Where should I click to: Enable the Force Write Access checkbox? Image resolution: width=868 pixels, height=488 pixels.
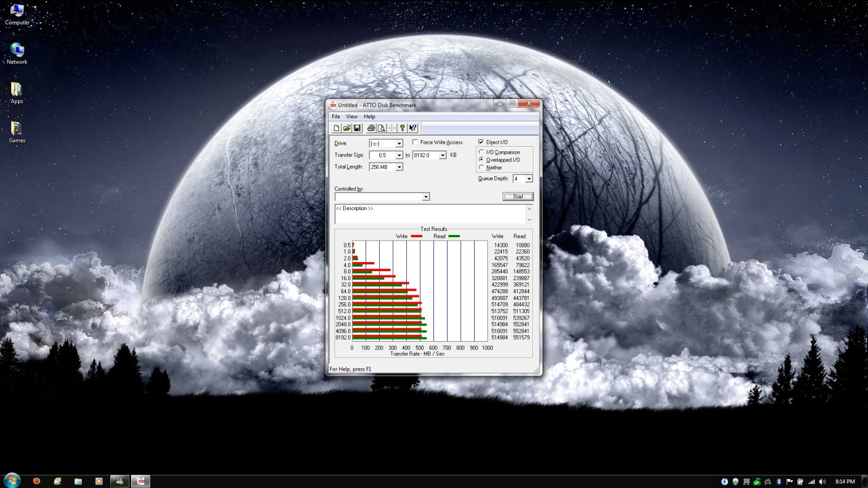pyautogui.click(x=415, y=142)
